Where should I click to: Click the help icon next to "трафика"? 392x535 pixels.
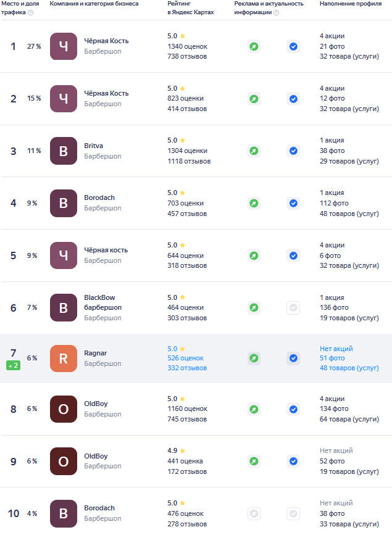click(x=30, y=12)
